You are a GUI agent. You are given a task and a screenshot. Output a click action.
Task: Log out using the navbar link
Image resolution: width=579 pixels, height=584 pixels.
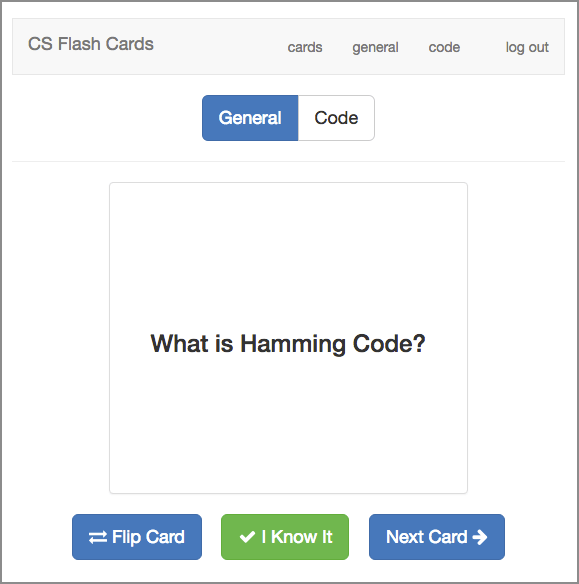point(527,48)
